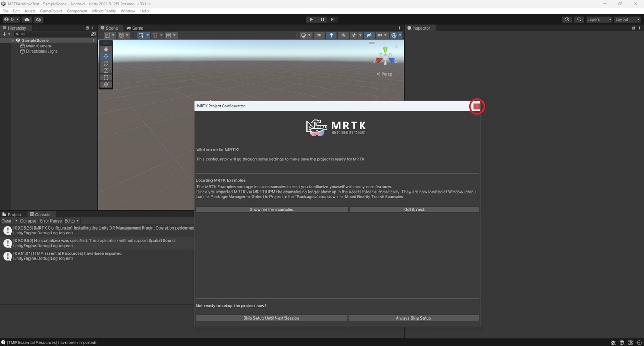
Task: Select the Rect tool in Scene overlay
Action: coord(106,77)
